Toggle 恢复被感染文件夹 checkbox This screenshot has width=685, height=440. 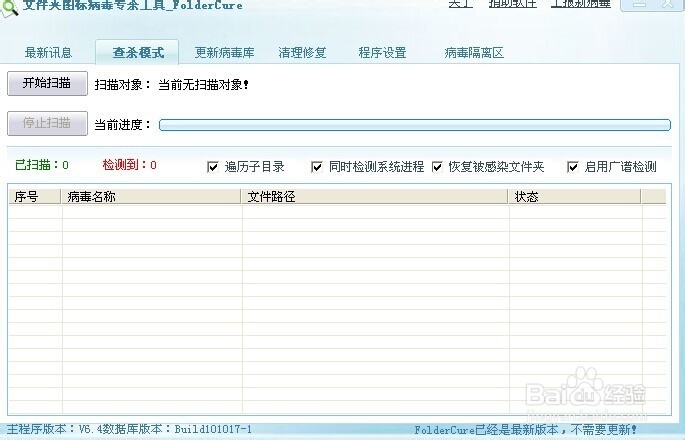[437, 167]
